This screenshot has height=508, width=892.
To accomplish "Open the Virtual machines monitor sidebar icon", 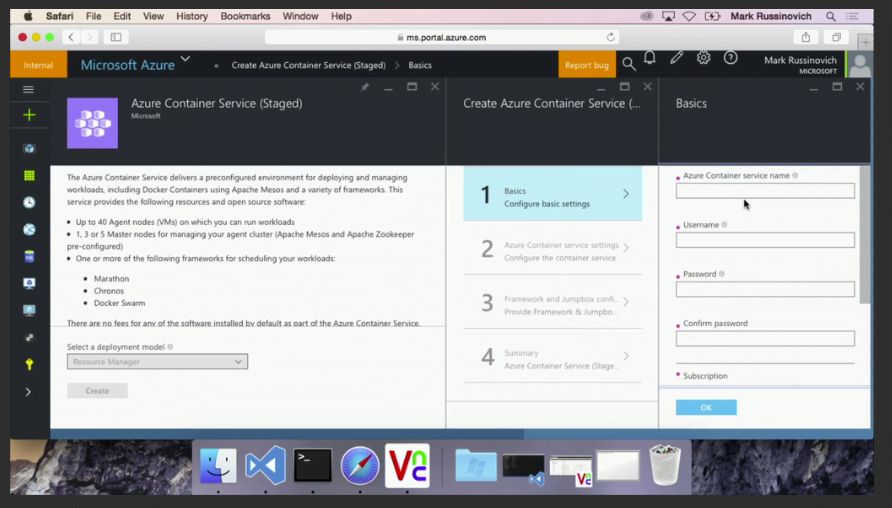I will [x=29, y=283].
